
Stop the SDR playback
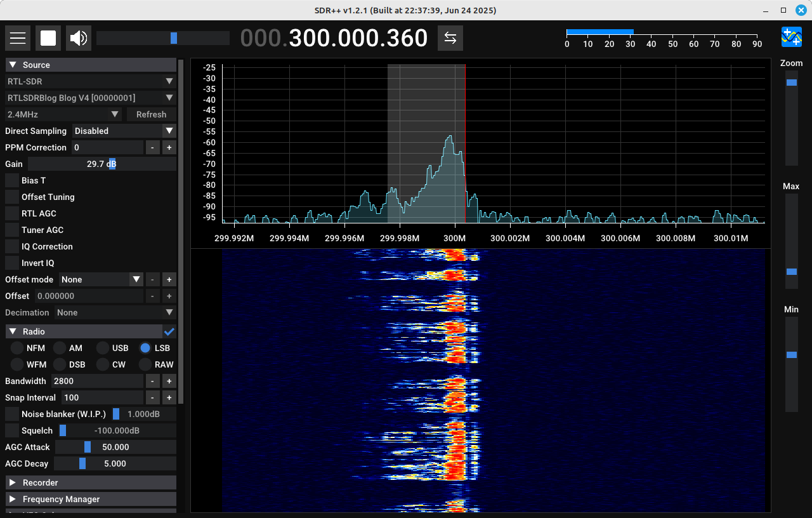coord(48,38)
